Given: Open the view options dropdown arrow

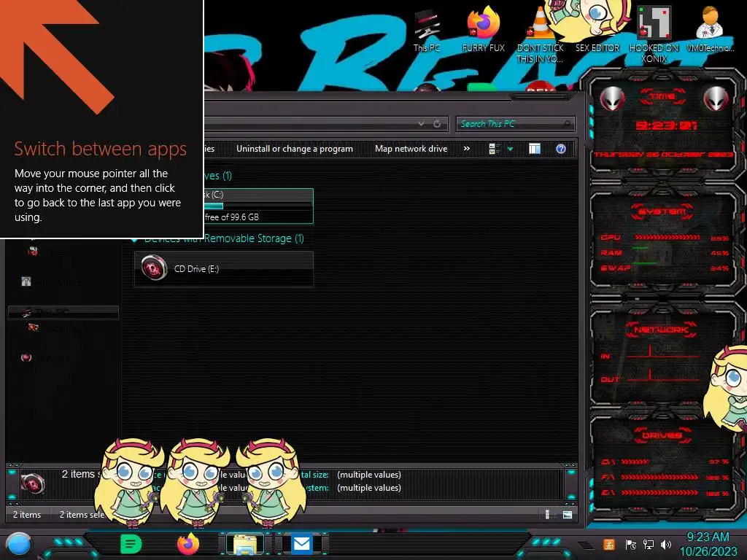Looking at the screenshot, I should [510, 149].
